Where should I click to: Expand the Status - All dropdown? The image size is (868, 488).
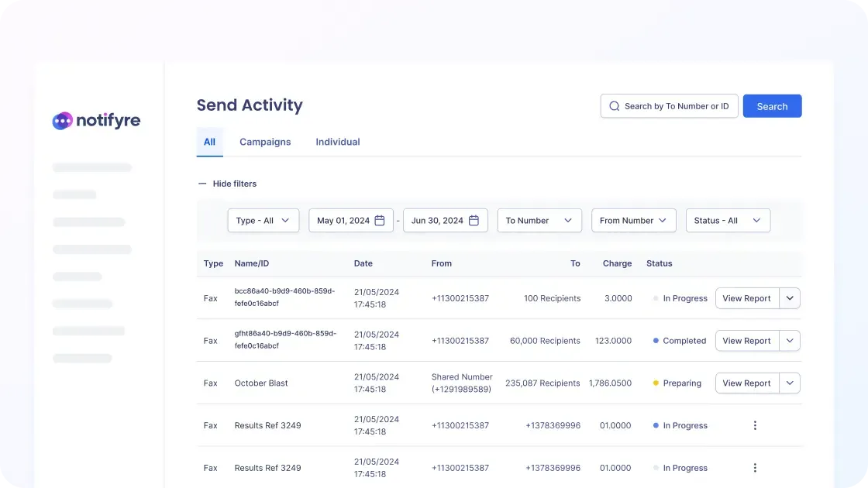[728, 221]
